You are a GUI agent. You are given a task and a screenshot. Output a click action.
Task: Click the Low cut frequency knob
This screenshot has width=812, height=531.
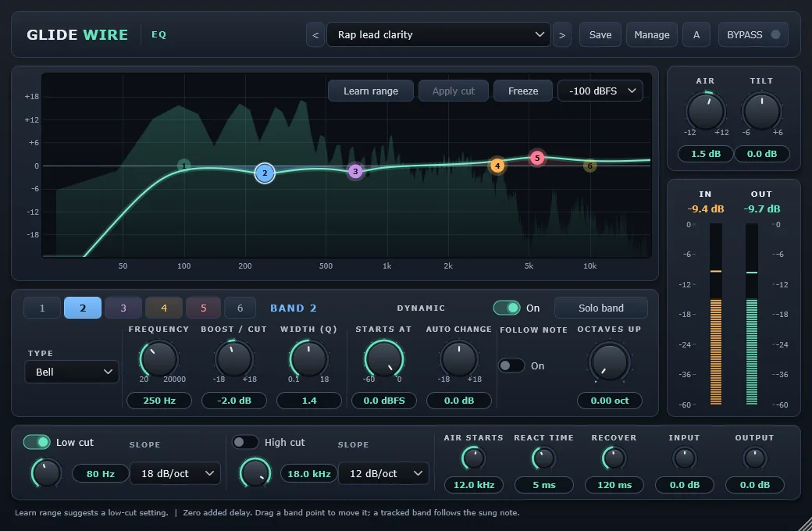pos(46,473)
